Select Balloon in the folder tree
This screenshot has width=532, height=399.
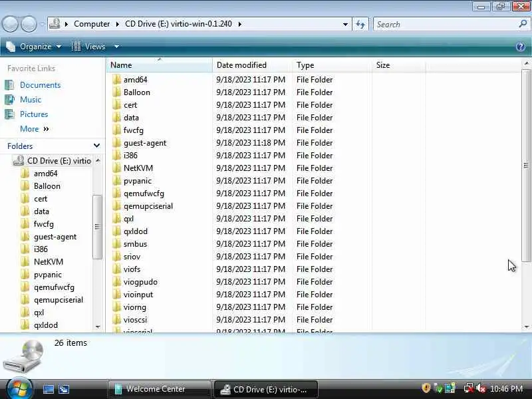point(47,186)
